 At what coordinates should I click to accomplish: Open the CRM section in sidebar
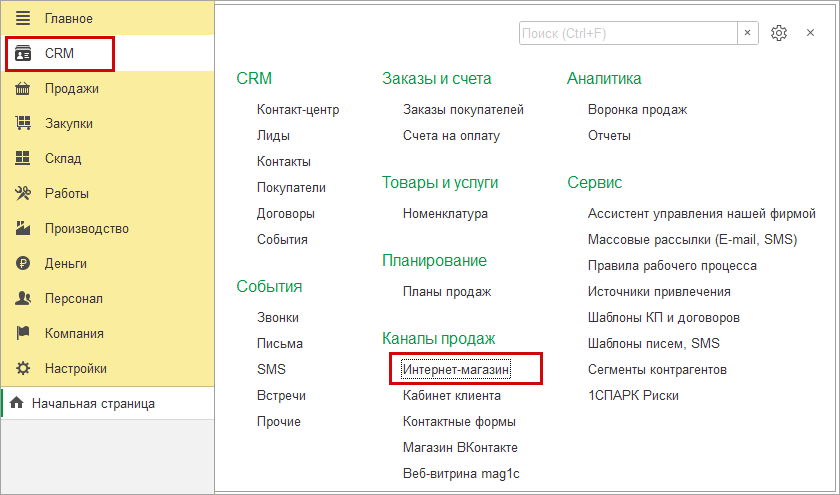[x=60, y=54]
